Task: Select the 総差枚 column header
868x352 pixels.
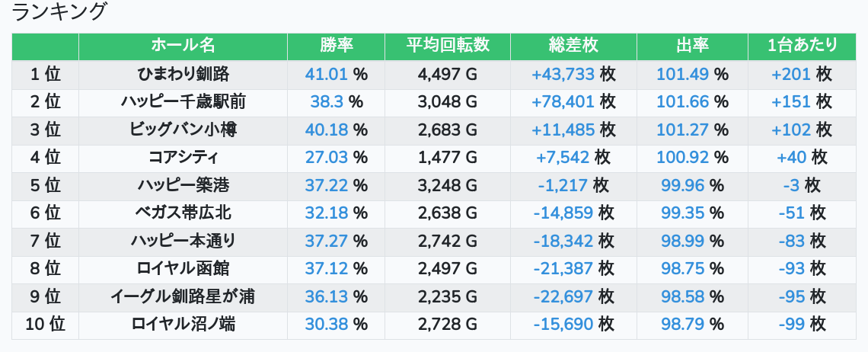Action: [573, 46]
